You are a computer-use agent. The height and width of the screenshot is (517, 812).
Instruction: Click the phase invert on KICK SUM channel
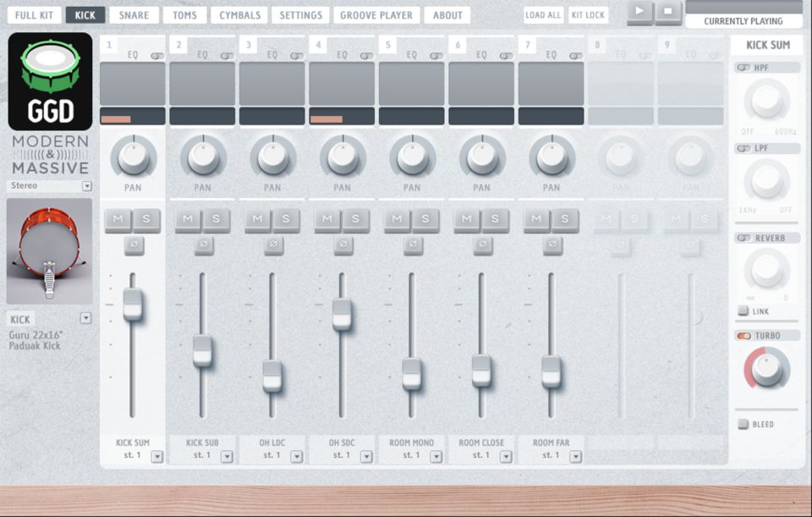[x=133, y=244]
